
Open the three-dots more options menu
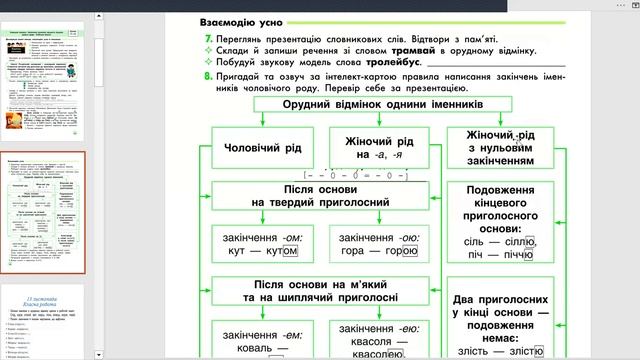[621, 5]
